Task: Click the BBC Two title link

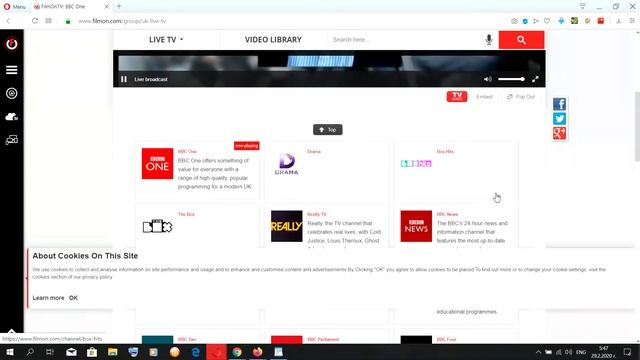Action: (187, 339)
